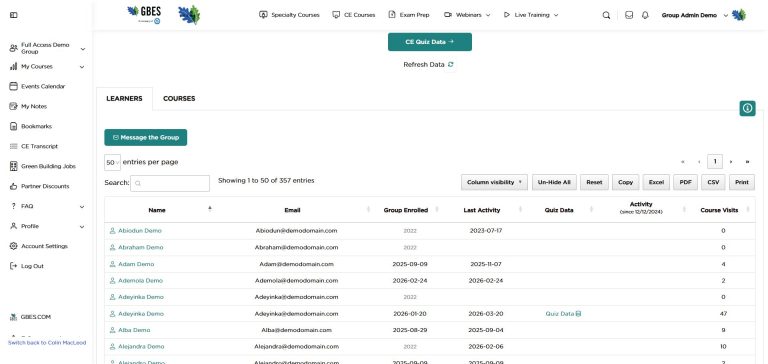
Task: Open entries per page dropdown
Action: 113,162
